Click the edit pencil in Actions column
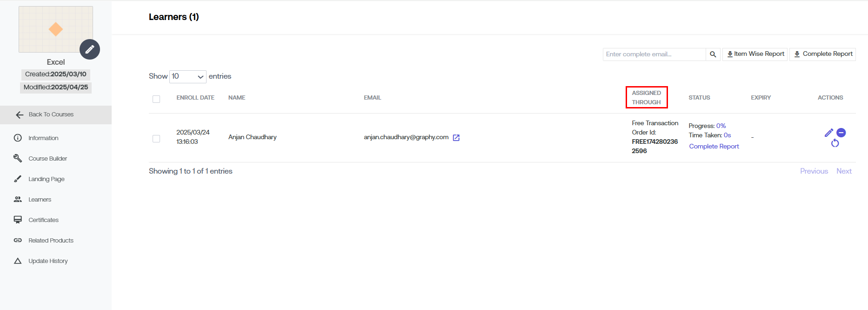This screenshot has height=310, width=868. coord(828,133)
